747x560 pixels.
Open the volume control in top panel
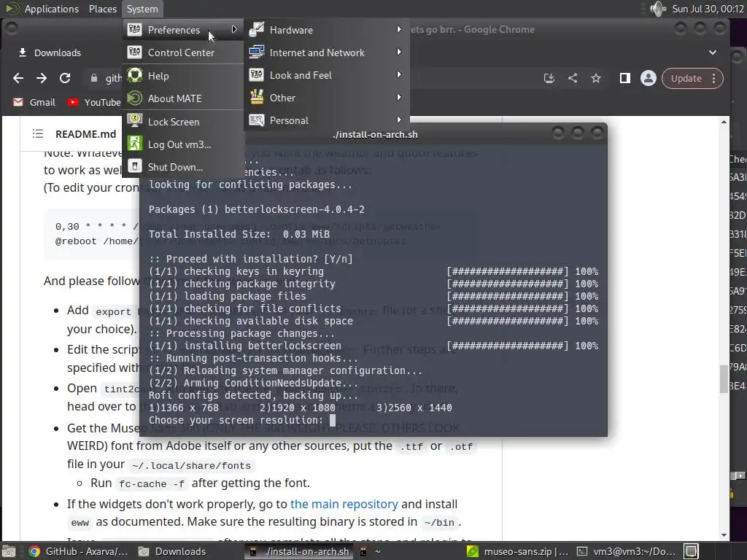point(658,9)
